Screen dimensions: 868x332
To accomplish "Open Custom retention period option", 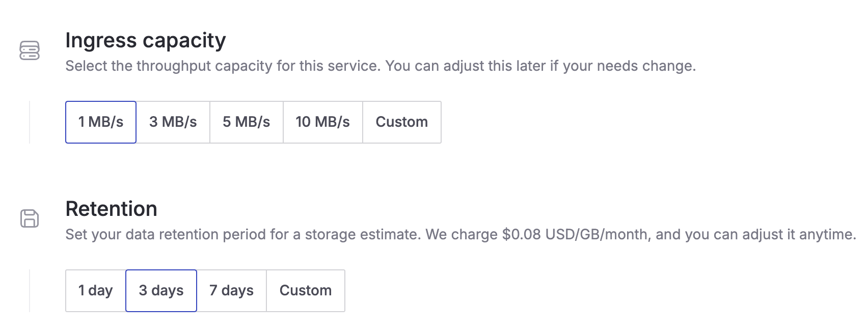I will pos(306,291).
